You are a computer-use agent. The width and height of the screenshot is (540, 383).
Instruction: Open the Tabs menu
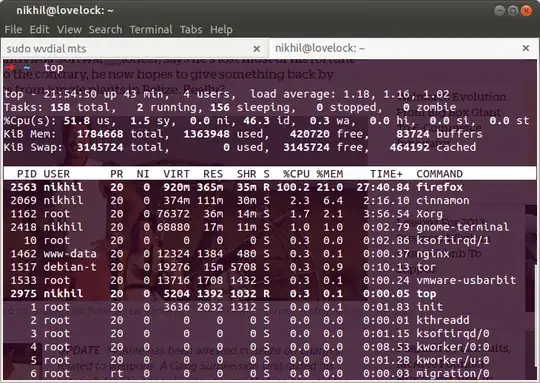point(191,30)
